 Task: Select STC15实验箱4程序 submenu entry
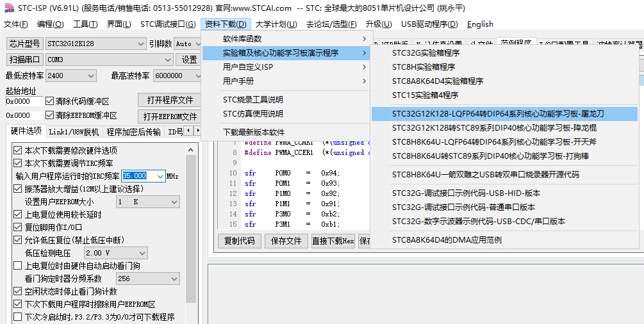click(x=505, y=95)
